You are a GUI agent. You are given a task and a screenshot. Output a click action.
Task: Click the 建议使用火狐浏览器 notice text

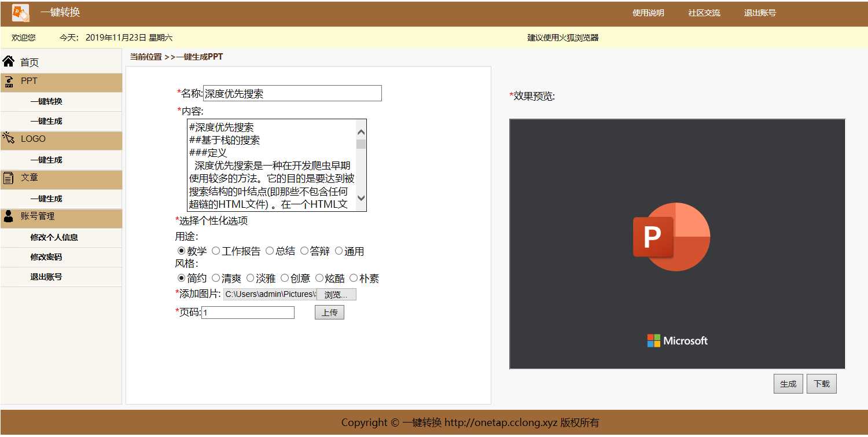pyautogui.click(x=563, y=38)
